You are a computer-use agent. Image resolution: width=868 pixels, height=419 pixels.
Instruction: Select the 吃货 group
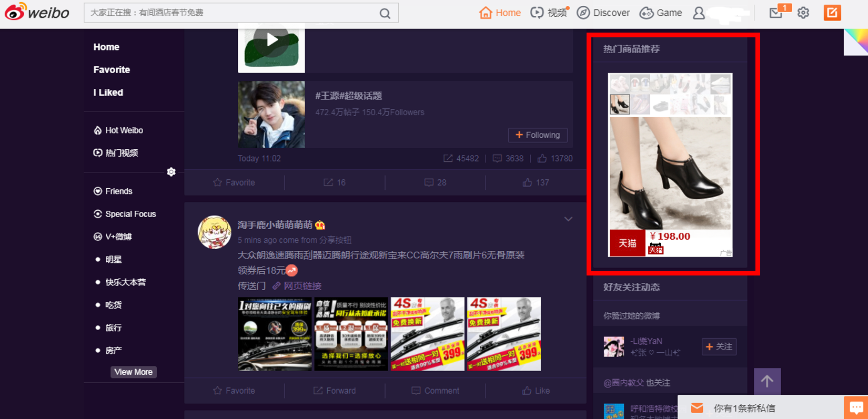tap(113, 305)
